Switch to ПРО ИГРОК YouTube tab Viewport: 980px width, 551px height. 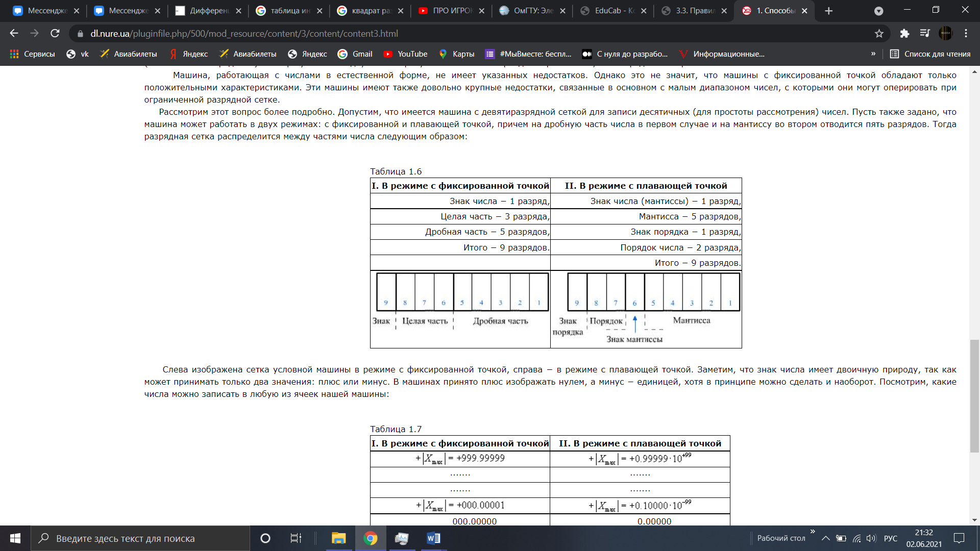(452, 11)
